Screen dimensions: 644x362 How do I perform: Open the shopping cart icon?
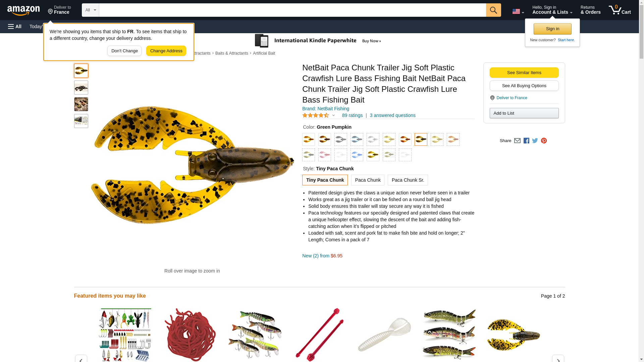click(620, 10)
